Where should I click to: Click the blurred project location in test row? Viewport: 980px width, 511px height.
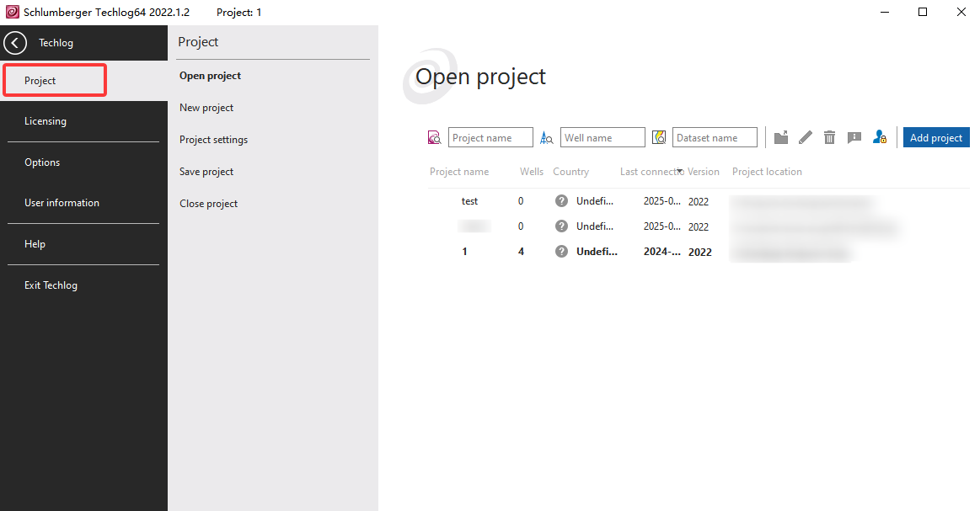click(802, 202)
